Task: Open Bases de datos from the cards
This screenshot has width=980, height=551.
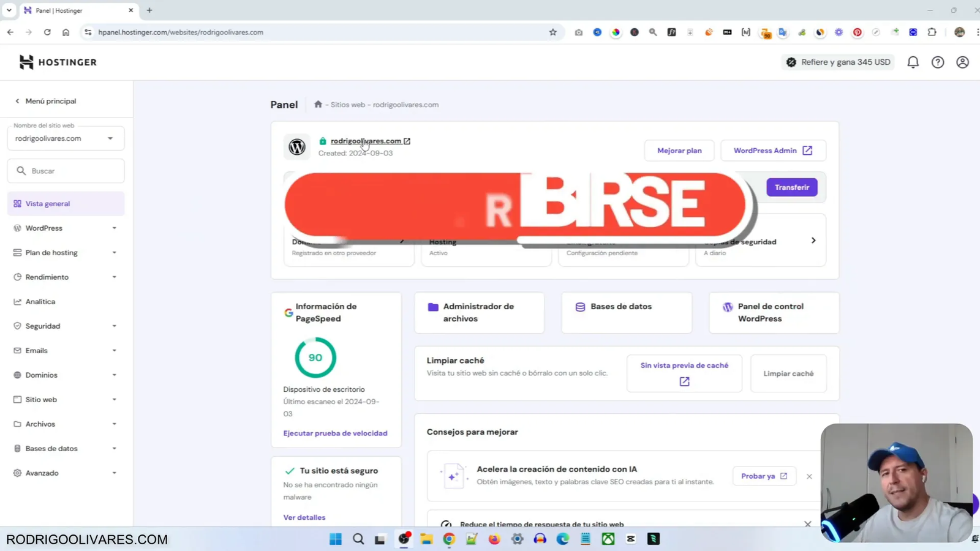Action: (x=620, y=306)
